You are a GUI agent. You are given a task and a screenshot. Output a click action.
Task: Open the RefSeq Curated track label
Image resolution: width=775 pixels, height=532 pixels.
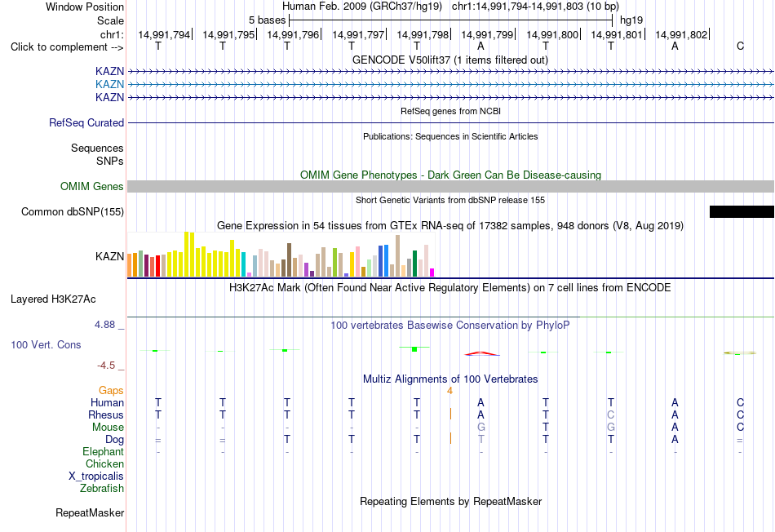click(86, 122)
